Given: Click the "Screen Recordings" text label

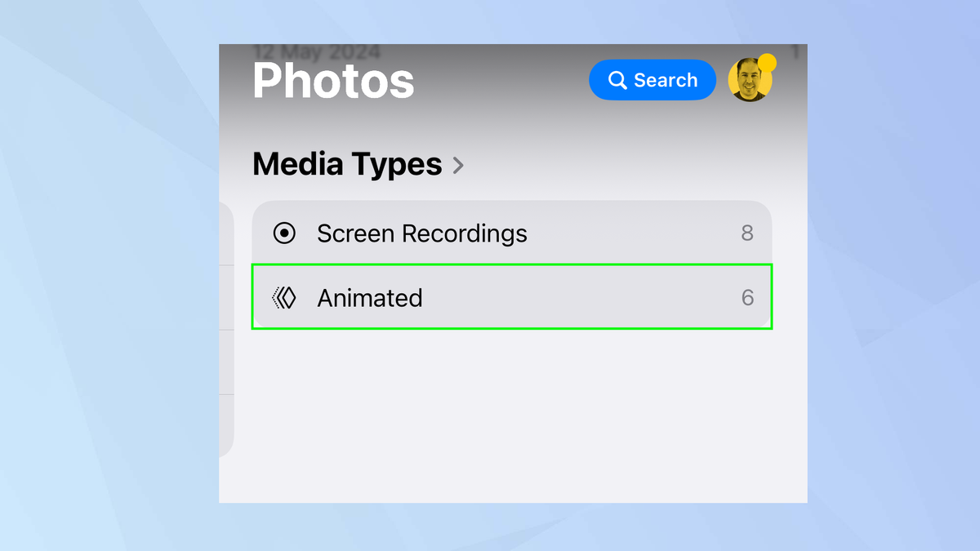Looking at the screenshot, I should pos(422,233).
